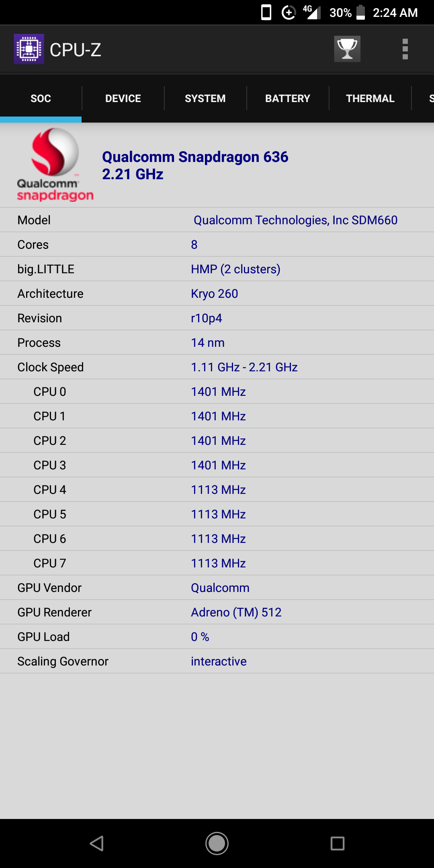Screen dimensions: 434x868
Task: Switch to the DEVICE tab
Action: point(123,98)
